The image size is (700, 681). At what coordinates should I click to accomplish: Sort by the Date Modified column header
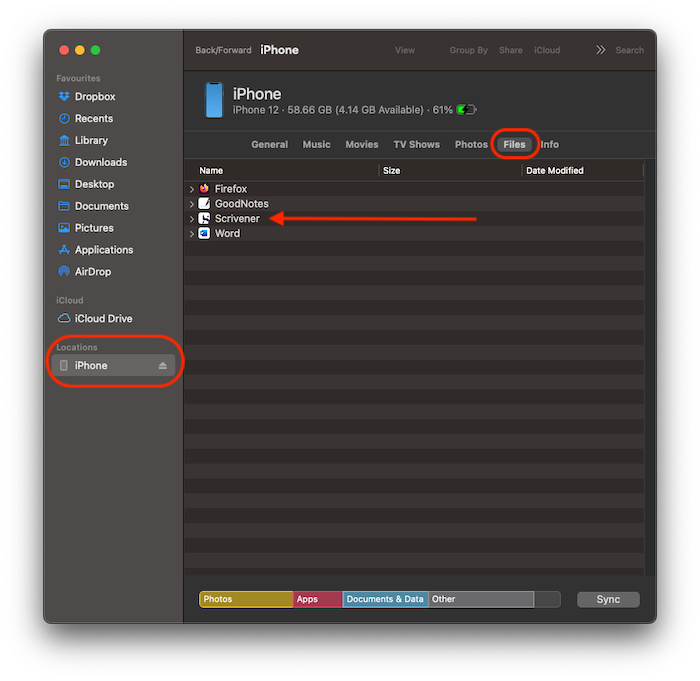[x=582, y=171]
